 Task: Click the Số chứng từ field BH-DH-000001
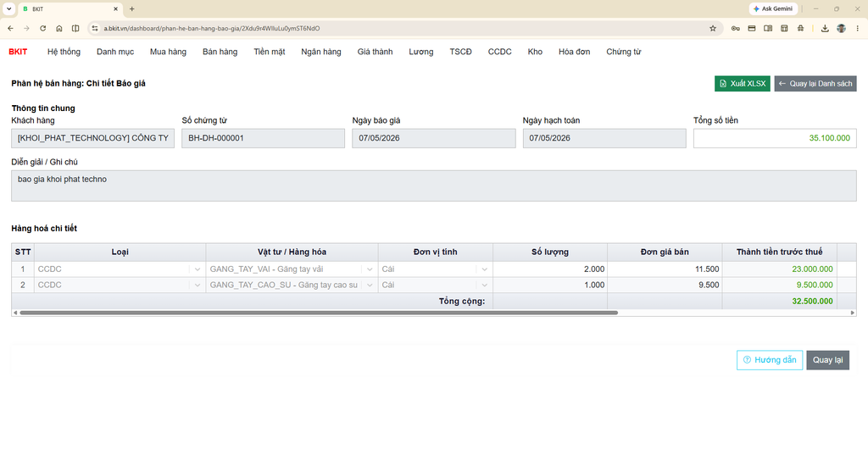coord(263,138)
